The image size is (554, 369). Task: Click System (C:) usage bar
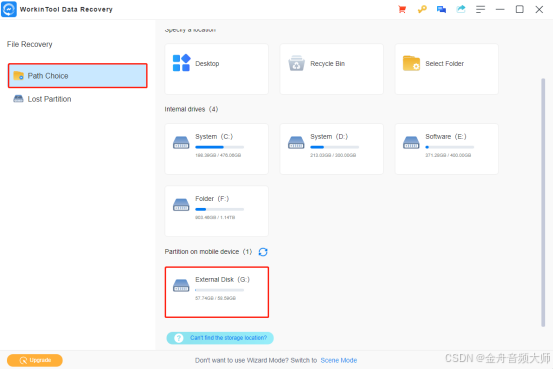click(219, 147)
